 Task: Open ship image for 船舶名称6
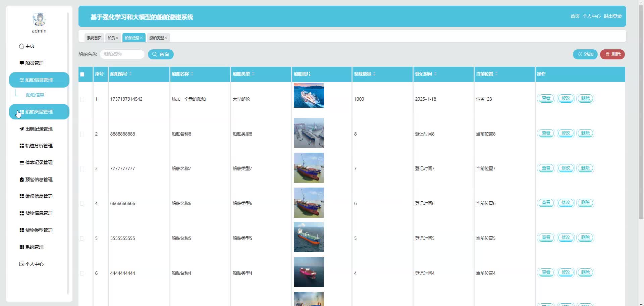(x=309, y=203)
